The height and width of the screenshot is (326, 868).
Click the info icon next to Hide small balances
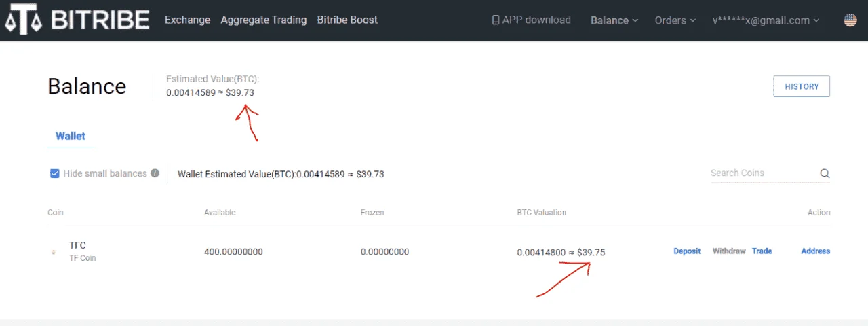155,173
